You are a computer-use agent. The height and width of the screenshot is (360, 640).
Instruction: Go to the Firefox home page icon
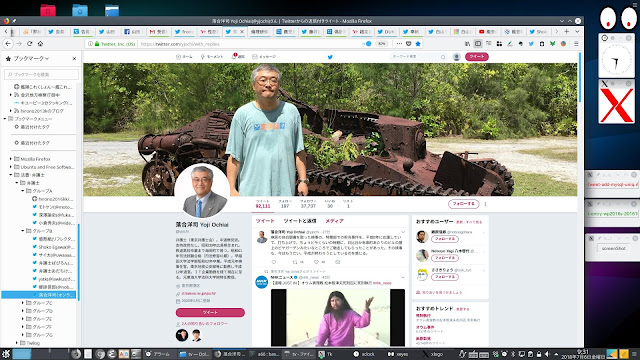[40, 44]
